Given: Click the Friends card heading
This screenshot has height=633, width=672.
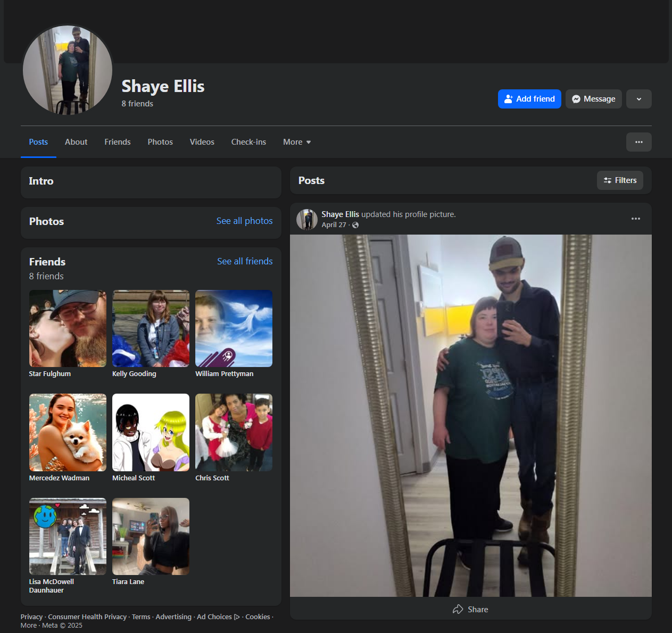Looking at the screenshot, I should point(47,262).
